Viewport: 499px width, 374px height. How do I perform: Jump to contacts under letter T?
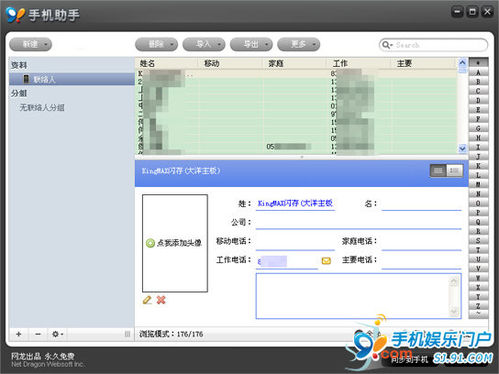478,250
